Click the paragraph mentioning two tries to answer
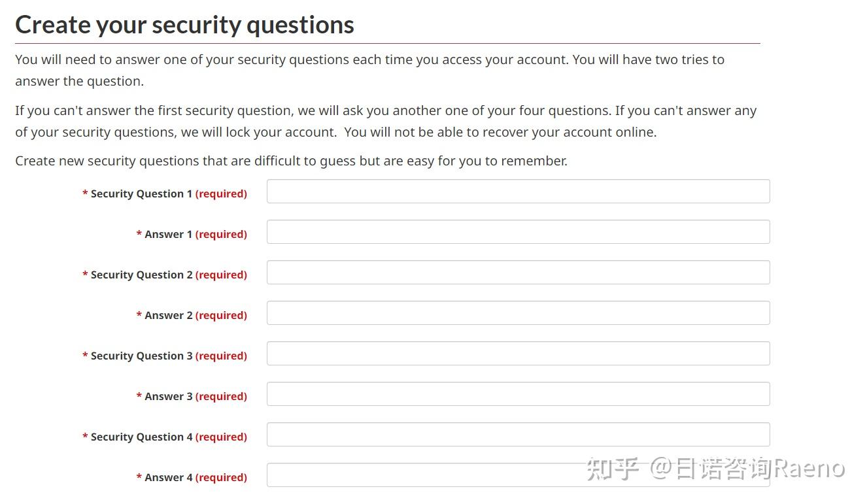 369,70
